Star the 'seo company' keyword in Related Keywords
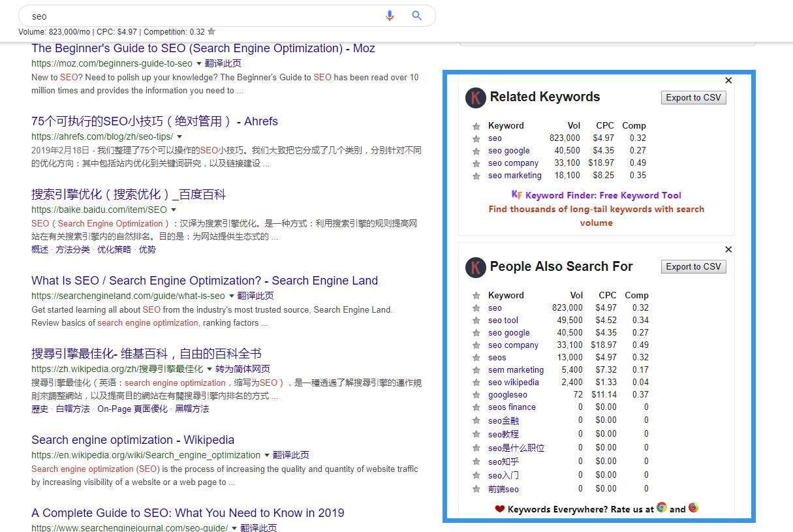 (477, 163)
